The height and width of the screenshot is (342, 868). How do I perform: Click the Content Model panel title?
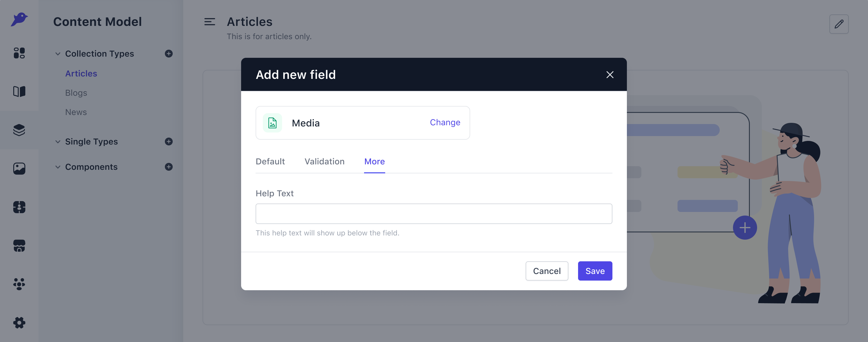tap(97, 22)
